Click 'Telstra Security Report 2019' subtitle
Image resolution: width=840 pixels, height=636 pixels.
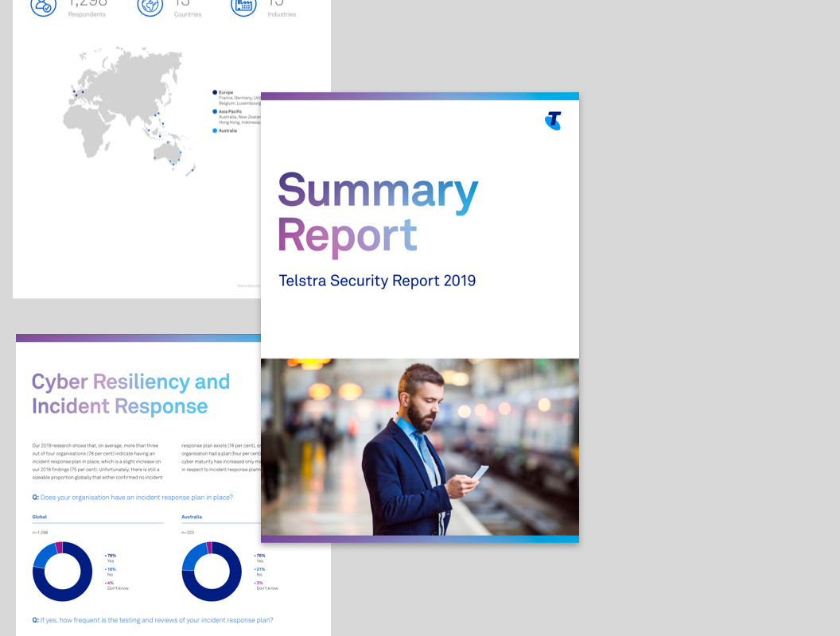click(x=377, y=281)
